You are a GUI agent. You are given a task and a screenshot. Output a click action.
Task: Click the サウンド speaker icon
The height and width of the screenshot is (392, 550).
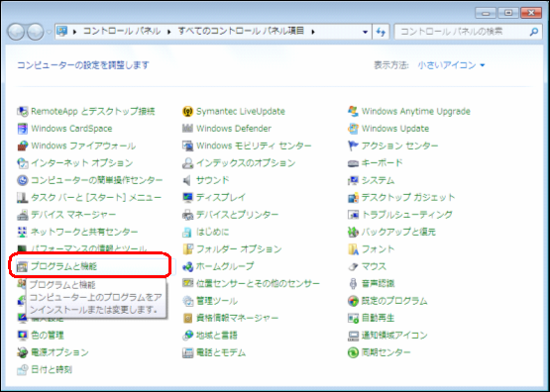coord(187,180)
